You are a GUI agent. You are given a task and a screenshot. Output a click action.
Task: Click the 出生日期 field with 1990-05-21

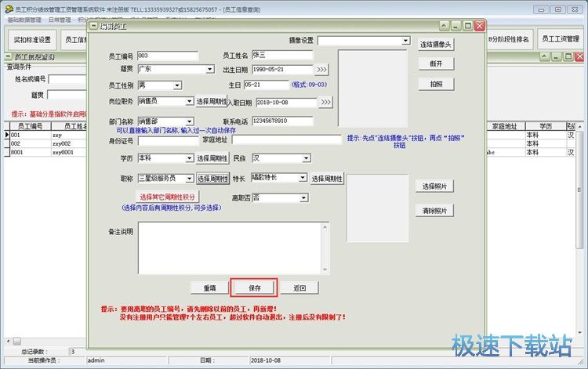coord(282,69)
